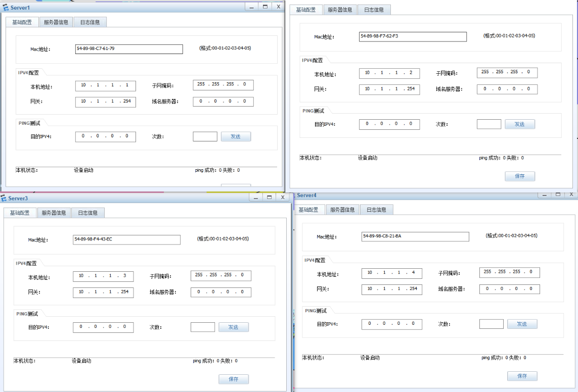578x392 pixels.
Task: Minimize the Server3 window
Action: [255, 198]
